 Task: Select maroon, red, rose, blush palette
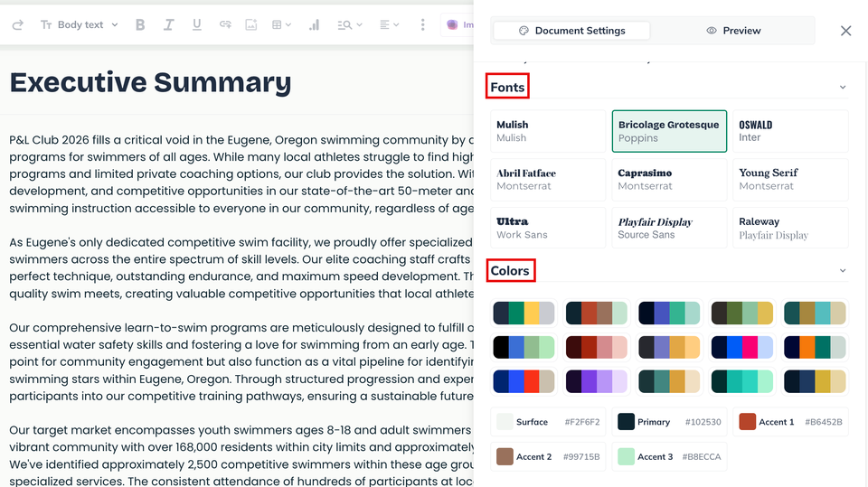coord(596,348)
